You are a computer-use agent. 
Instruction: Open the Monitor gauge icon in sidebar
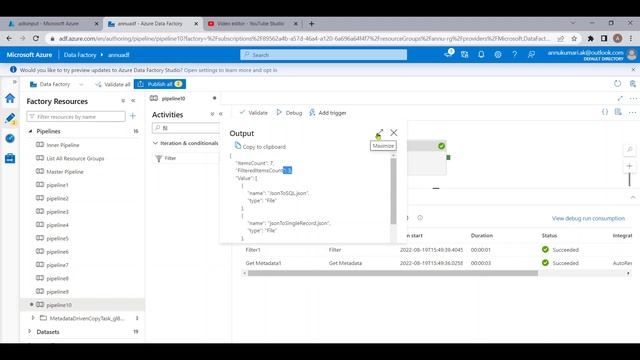pyautogui.click(x=10, y=138)
